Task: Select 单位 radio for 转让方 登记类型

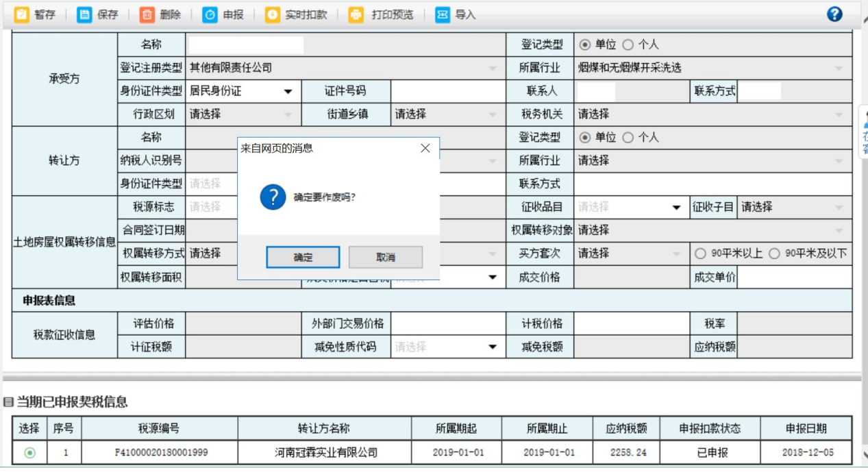Action: pos(584,138)
